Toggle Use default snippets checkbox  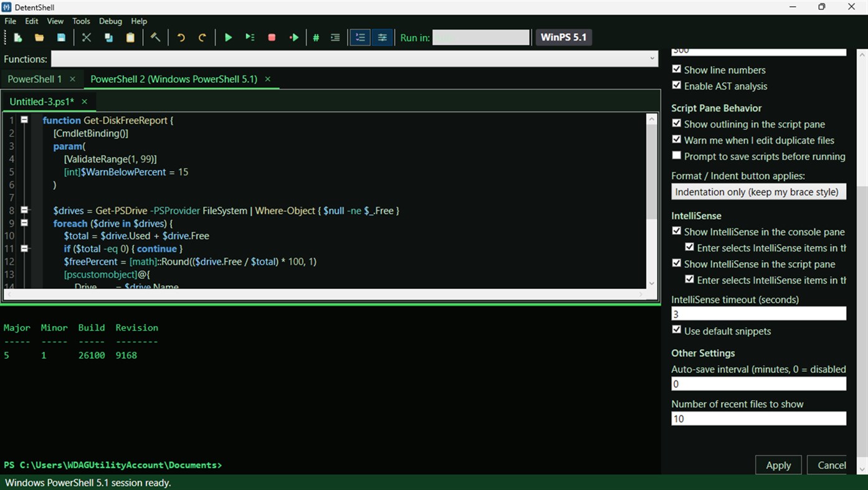pyautogui.click(x=677, y=330)
